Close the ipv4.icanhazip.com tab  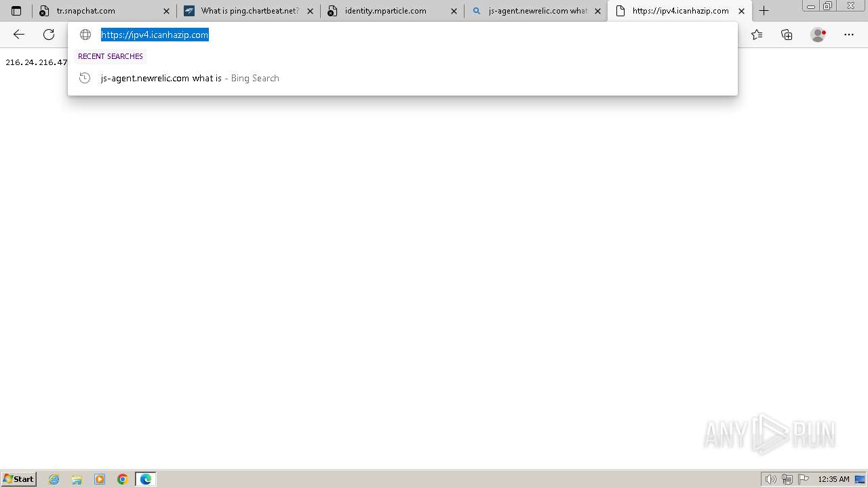click(741, 11)
